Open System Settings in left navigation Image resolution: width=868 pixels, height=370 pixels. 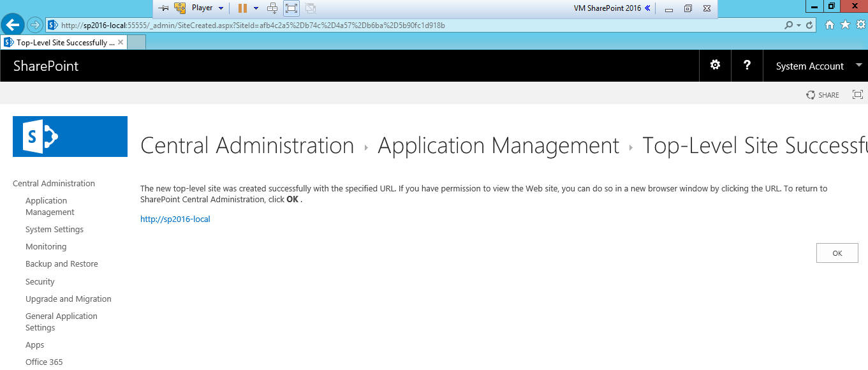point(54,229)
